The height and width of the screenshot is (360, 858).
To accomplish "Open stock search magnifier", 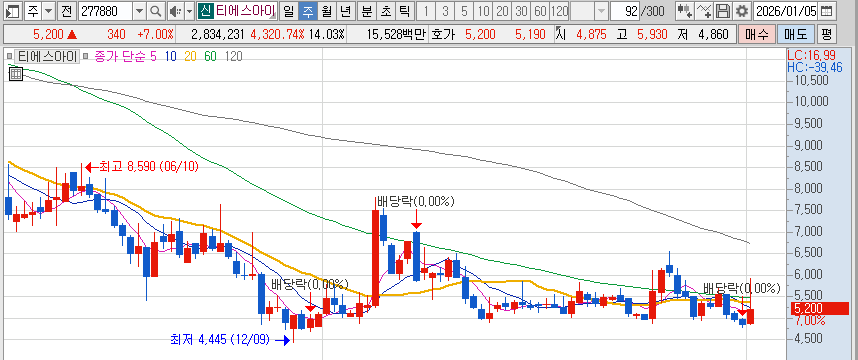I will coord(155,10).
